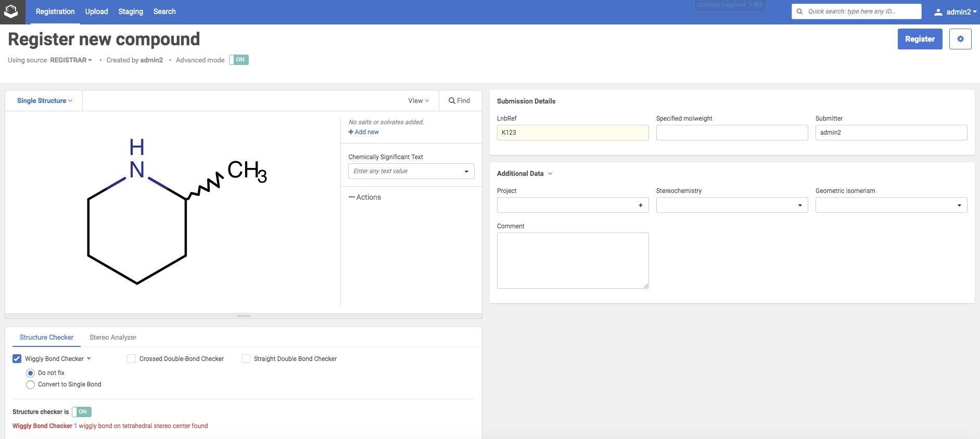
Task: Click the app logo icon in header
Action: pos(11,11)
